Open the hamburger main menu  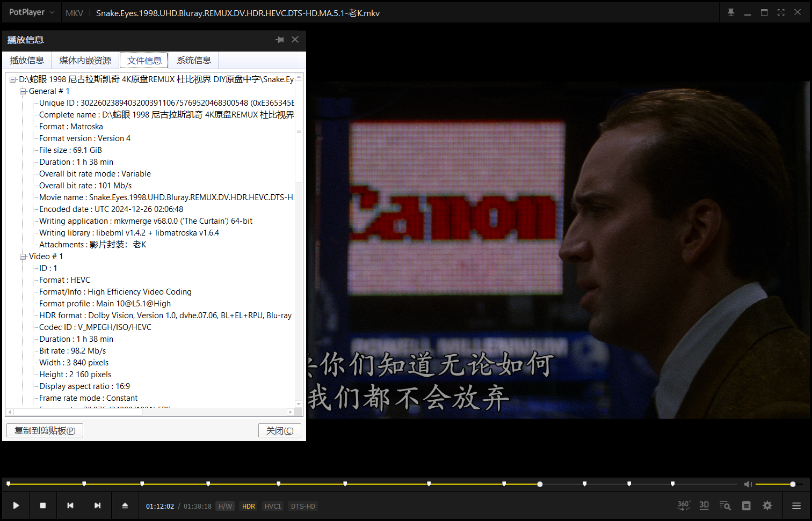click(796, 505)
